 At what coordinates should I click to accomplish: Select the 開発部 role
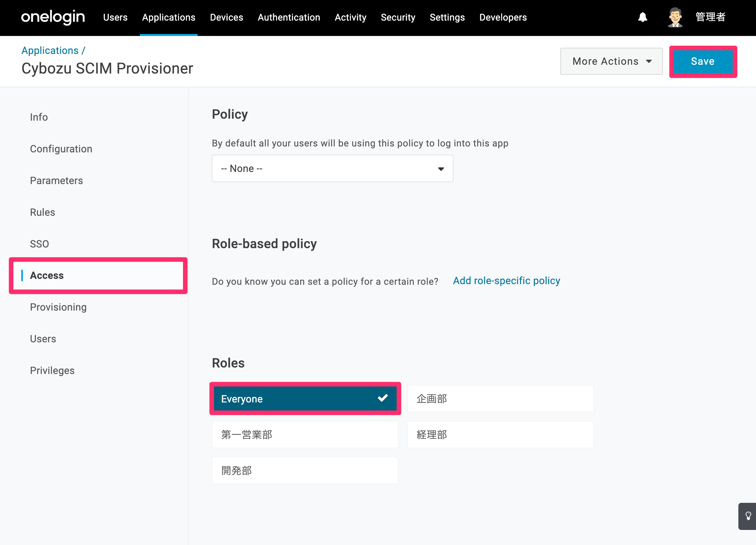click(305, 470)
